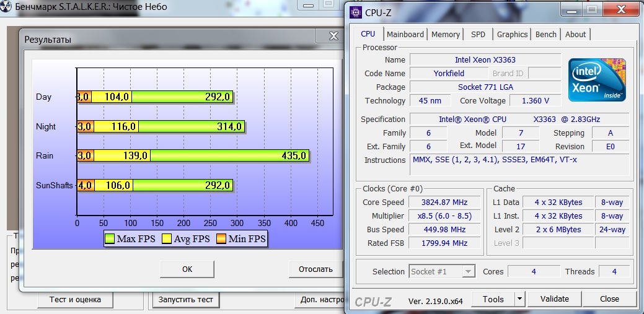The height and width of the screenshot is (314, 644).
Task: Click the Доп. настройки button
Action: 321,300
